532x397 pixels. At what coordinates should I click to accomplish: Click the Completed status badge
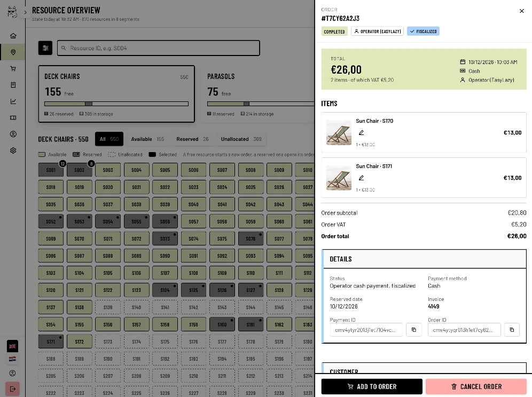[x=334, y=31]
